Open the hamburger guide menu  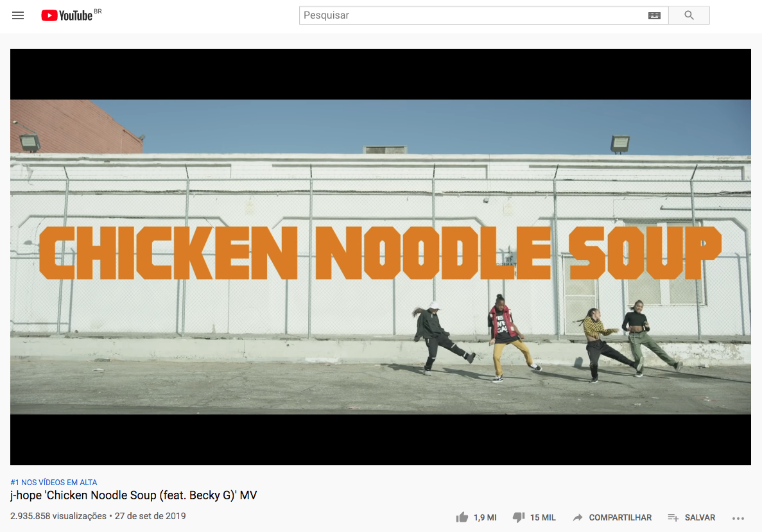(18, 15)
